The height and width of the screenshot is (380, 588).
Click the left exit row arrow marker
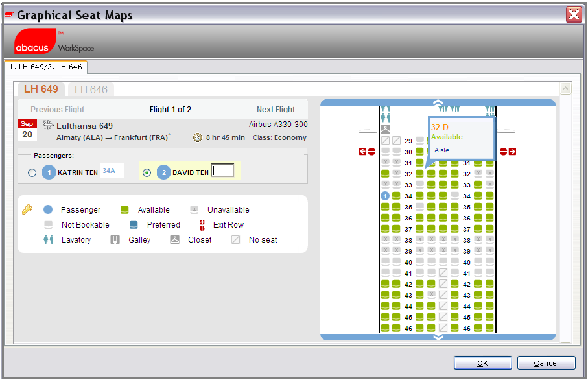(x=362, y=152)
